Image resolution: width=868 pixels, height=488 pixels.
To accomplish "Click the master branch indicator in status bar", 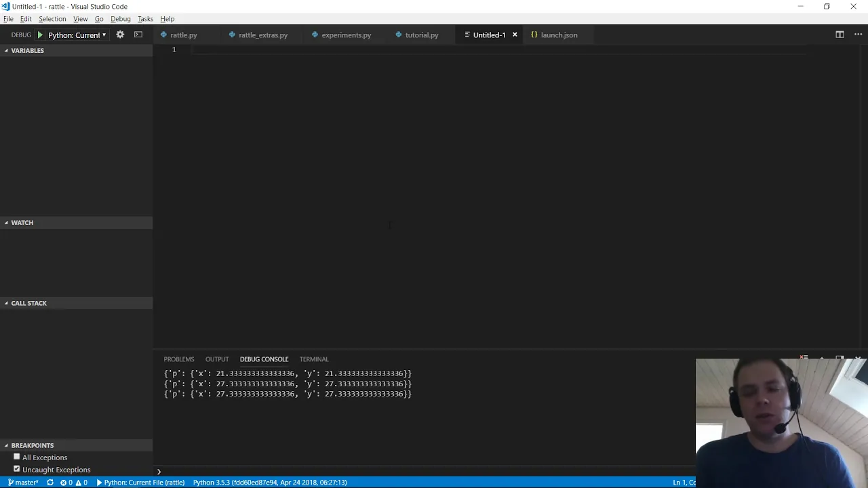I will 23,483.
